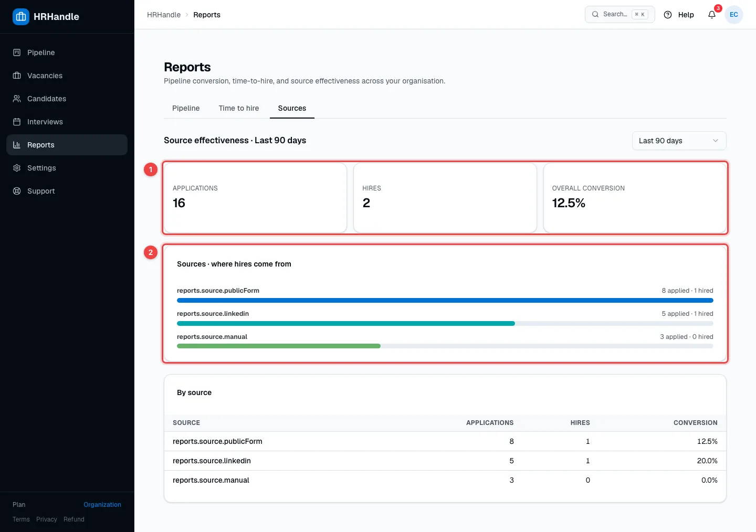Click the Support lifebuoy icon in sidebar
The image size is (756, 532).
(17, 191)
